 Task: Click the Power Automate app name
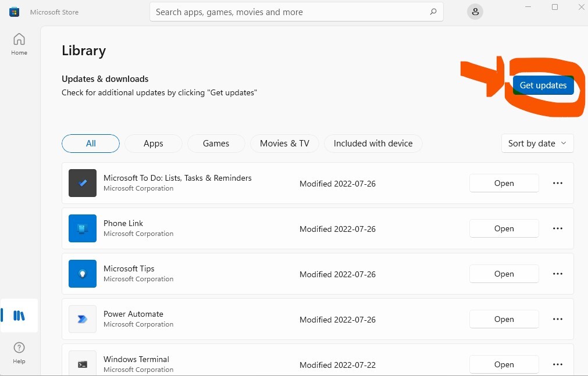click(x=133, y=314)
